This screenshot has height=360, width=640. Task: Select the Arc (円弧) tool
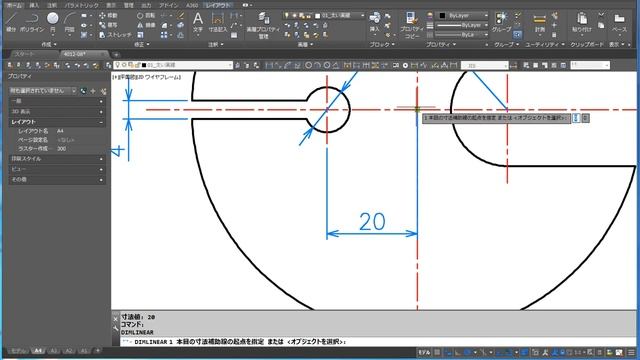(x=70, y=22)
